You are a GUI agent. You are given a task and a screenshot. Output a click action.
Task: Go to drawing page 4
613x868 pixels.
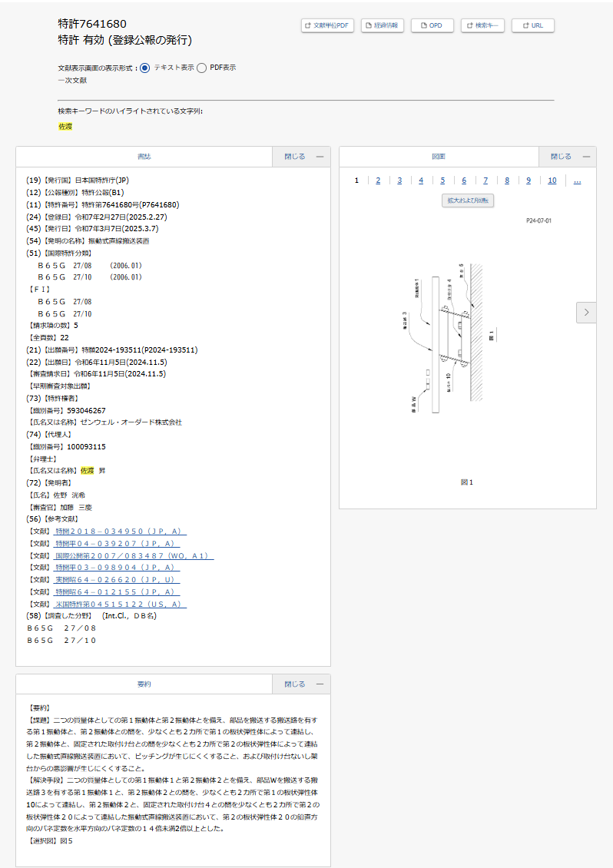[421, 181]
